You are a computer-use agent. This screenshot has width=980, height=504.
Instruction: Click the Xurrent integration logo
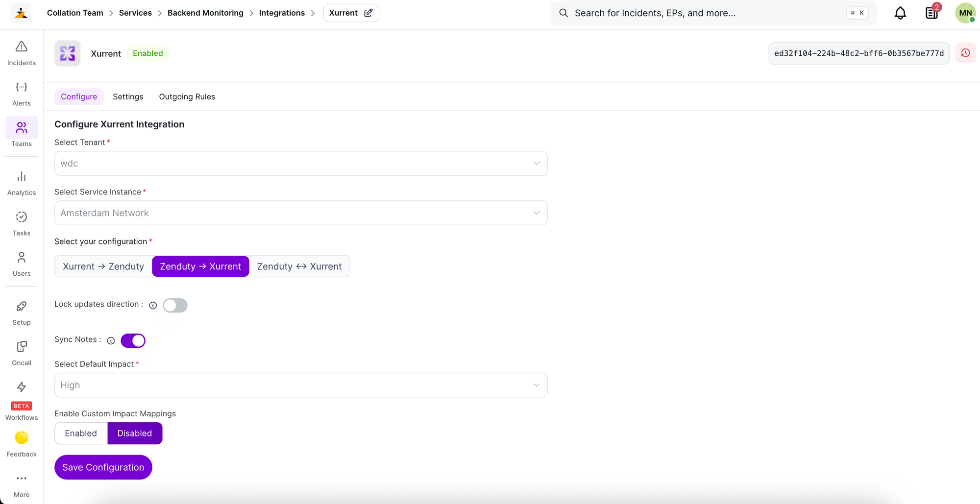tap(68, 53)
